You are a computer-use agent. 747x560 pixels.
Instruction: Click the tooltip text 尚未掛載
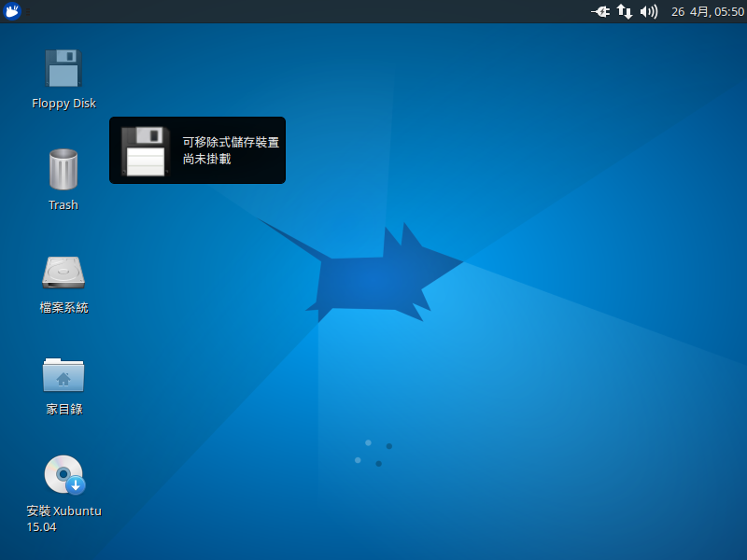coord(206,159)
